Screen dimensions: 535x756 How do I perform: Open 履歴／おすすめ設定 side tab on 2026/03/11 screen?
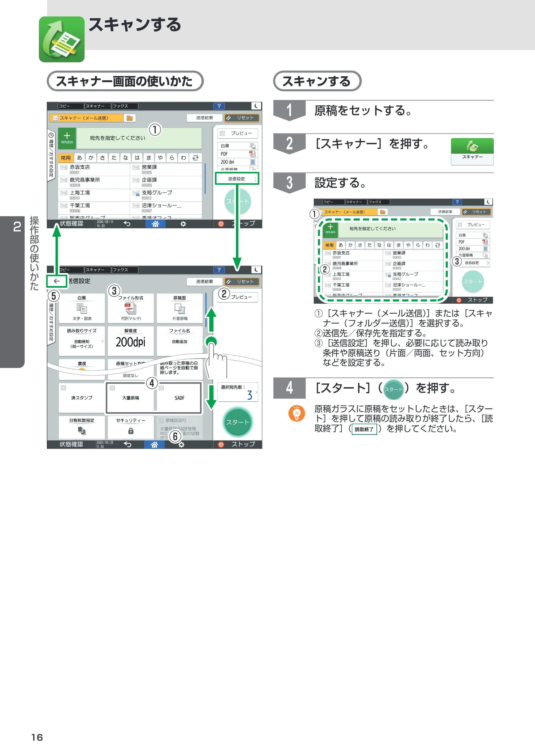[51, 155]
